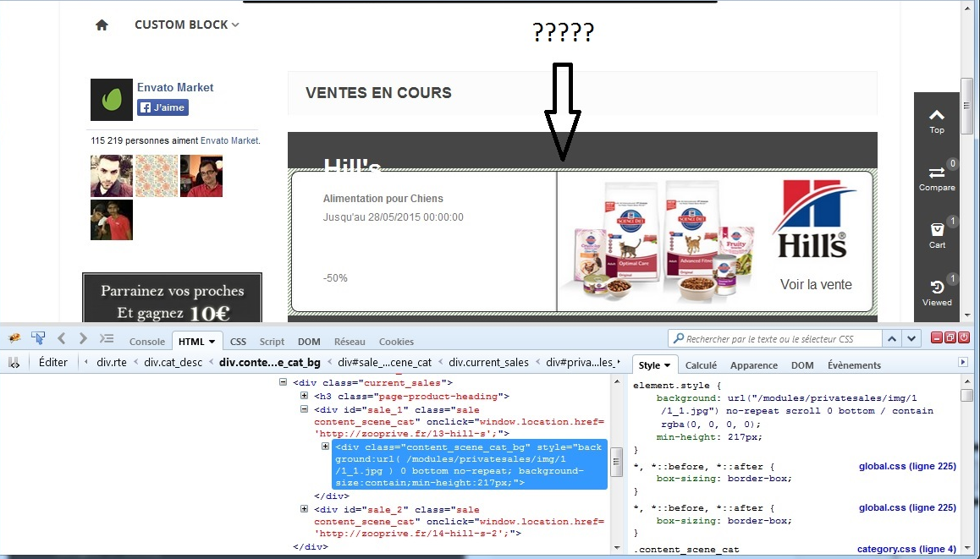Open global.css ligne 225 first source link
The height and width of the screenshot is (559, 980).
pyautogui.click(x=907, y=467)
